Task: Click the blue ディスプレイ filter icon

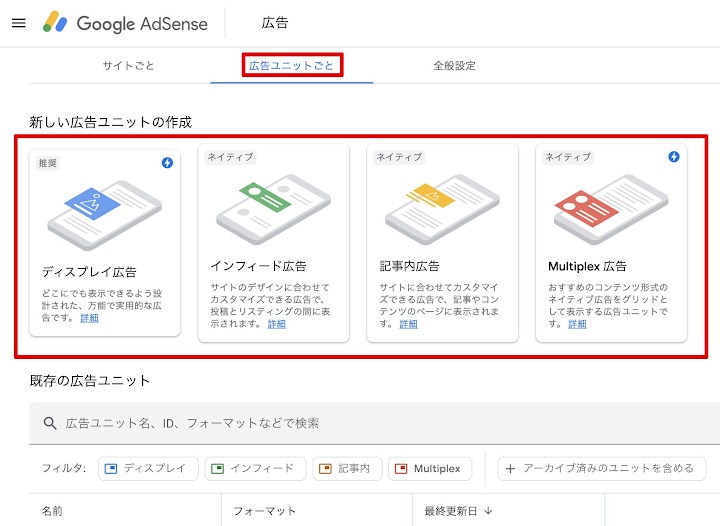Action: point(111,469)
